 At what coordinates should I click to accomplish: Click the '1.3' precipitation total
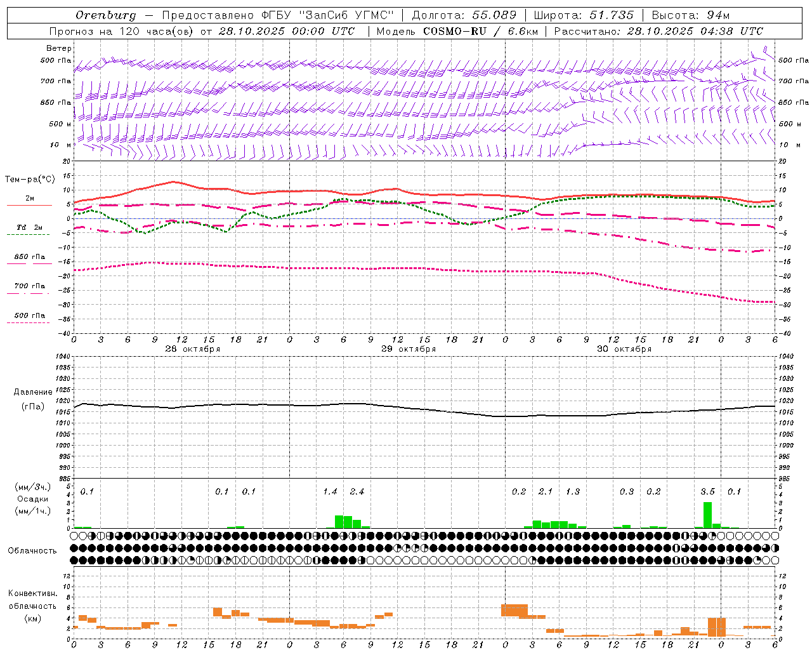pos(573,492)
